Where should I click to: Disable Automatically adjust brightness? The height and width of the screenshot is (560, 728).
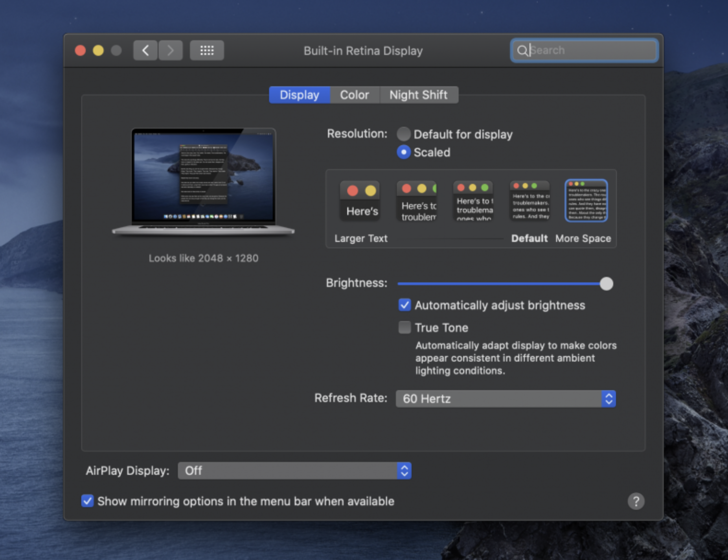pos(404,305)
